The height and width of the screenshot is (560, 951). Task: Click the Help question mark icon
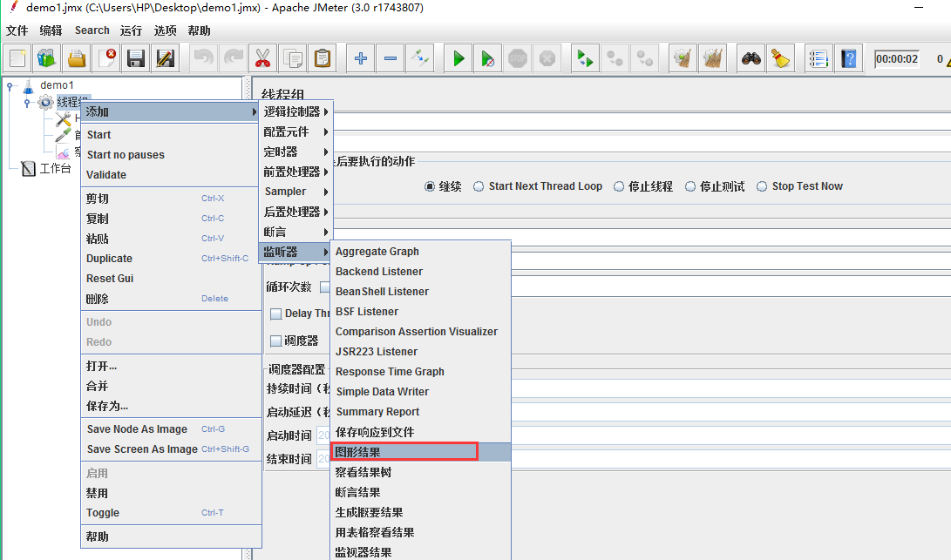pos(848,59)
